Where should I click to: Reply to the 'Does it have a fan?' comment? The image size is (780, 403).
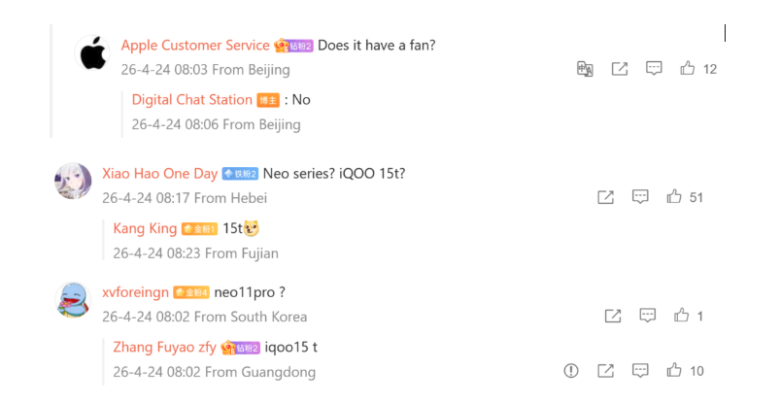point(654,69)
